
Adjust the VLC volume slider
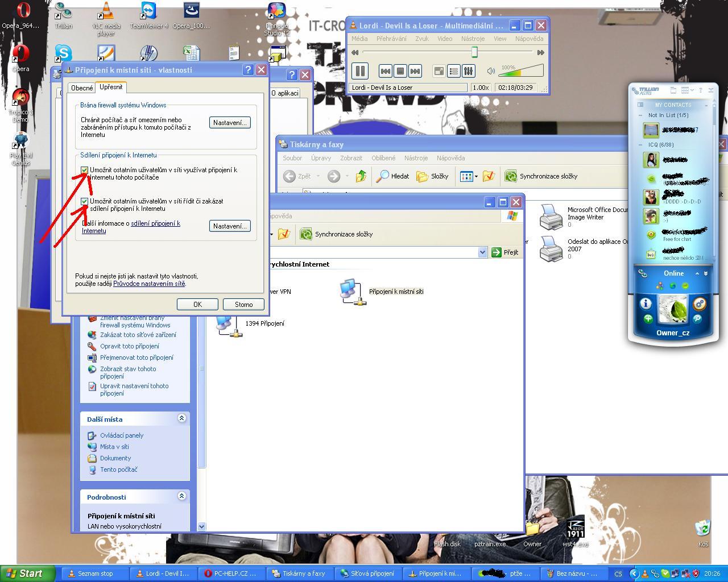tap(521, 70)
